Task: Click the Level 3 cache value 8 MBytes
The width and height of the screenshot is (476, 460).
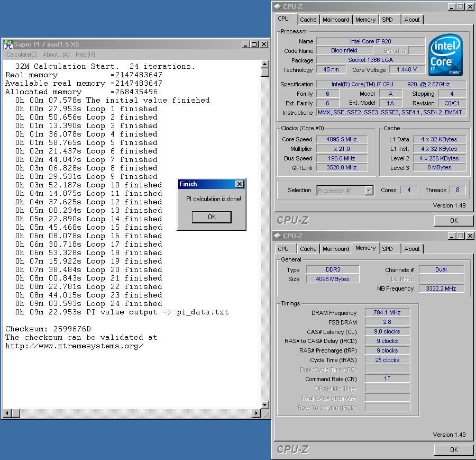Action: (x=440, y=167)
